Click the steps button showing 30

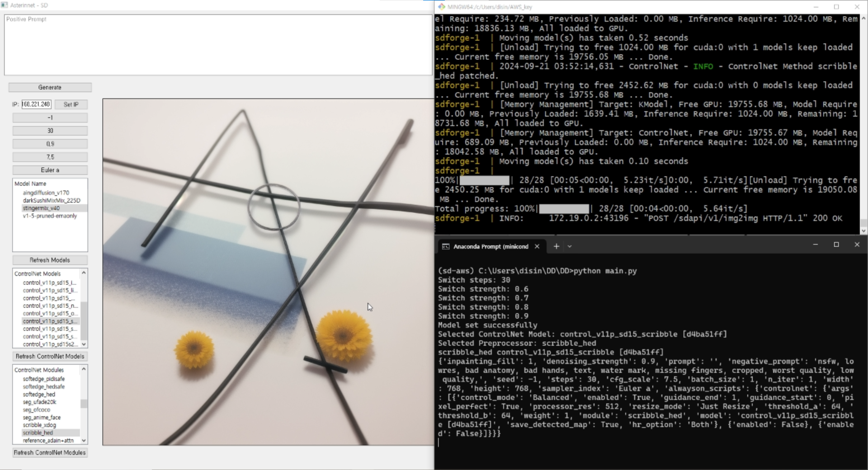(50, 131)
